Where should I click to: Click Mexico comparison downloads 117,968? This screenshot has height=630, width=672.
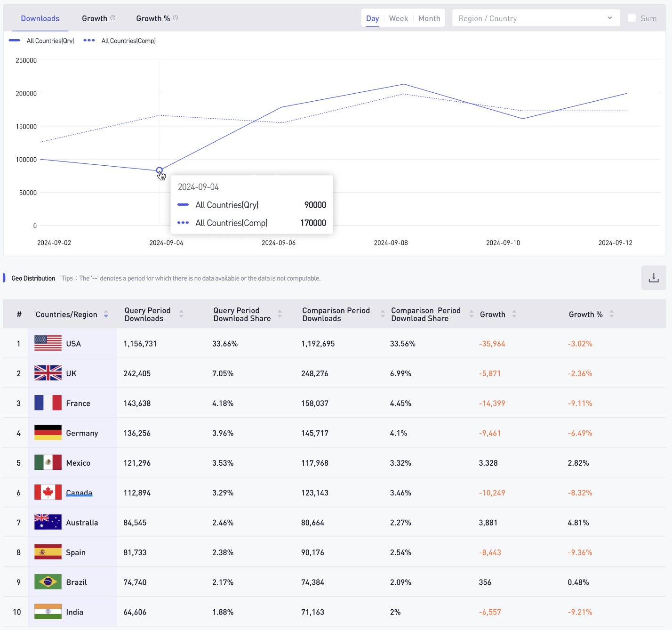(315, 463)
